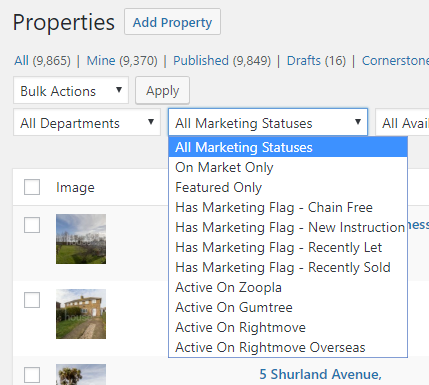This screenshot has width=429, height=385.
Task: Open the first property thumbnail image
Action: 81,239
